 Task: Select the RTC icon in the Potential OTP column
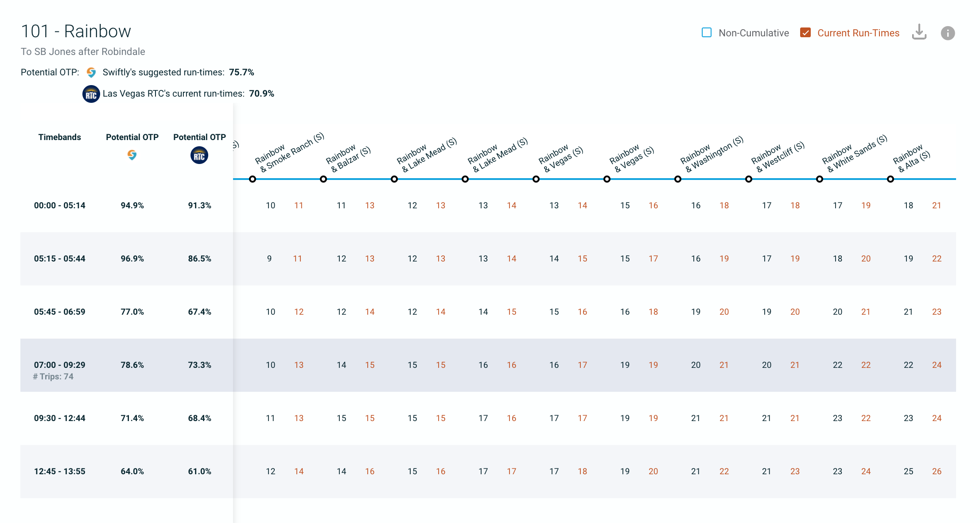[199, 155]
